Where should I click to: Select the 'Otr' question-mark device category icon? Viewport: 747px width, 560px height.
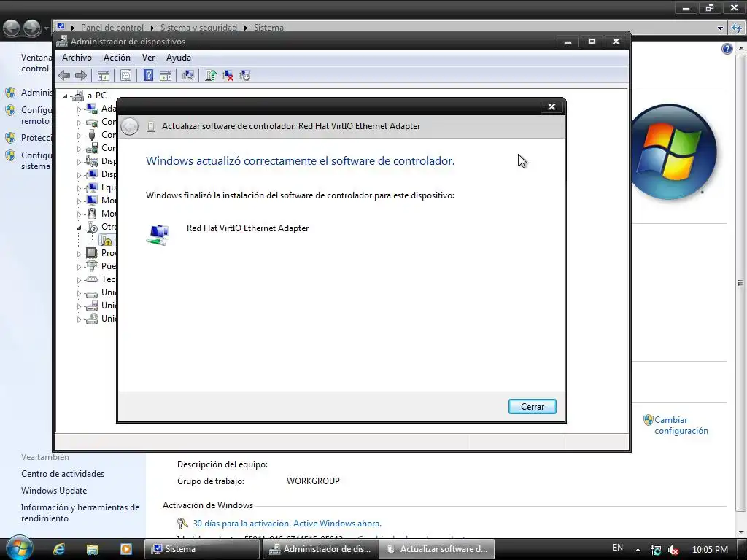tap(91, 227)
